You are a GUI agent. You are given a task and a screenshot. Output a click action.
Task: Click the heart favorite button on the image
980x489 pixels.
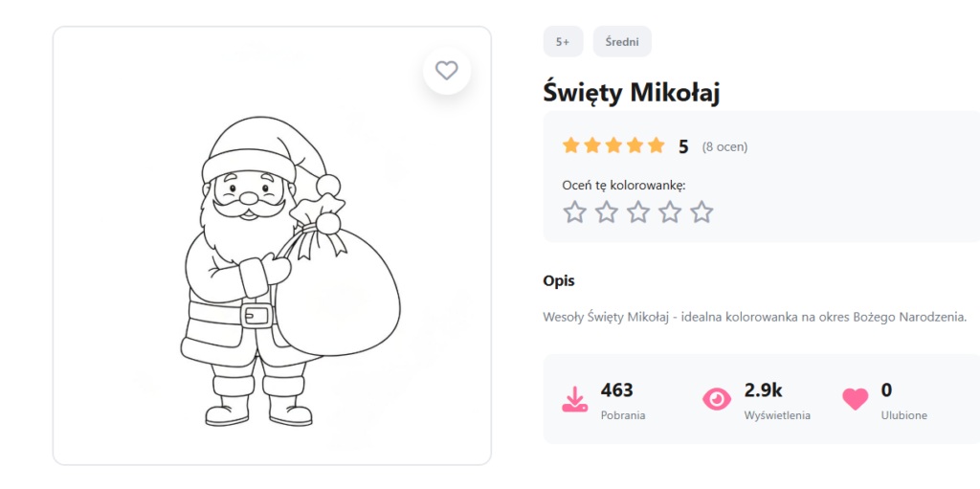coord(446,70)
